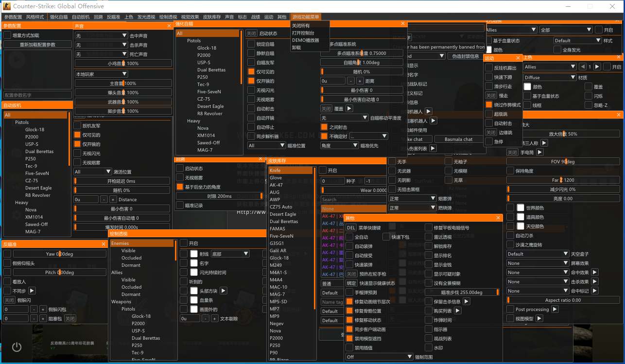Close the 运动 movement panel
This screenshot has height=364, width=625.
(519, 58)
